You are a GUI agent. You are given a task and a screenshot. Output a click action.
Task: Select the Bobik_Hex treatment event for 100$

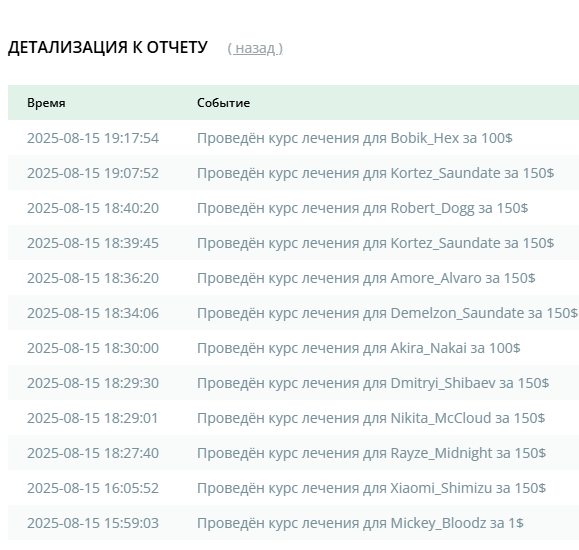tap(354, 138)
